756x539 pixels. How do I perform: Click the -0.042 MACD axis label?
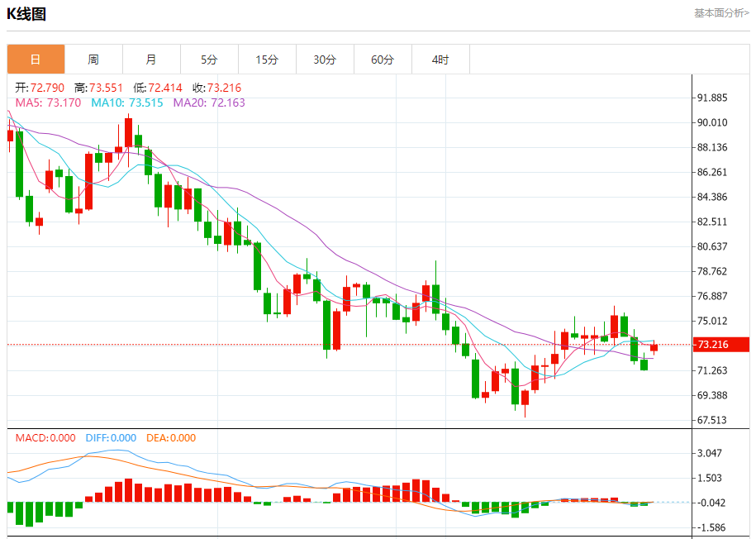point(710,503)
